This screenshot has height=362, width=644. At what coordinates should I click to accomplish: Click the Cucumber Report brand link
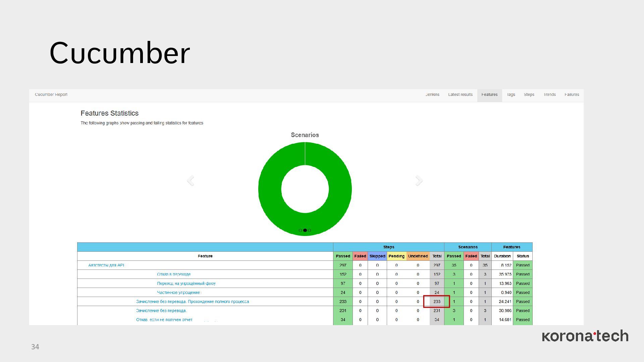(51, 95)
